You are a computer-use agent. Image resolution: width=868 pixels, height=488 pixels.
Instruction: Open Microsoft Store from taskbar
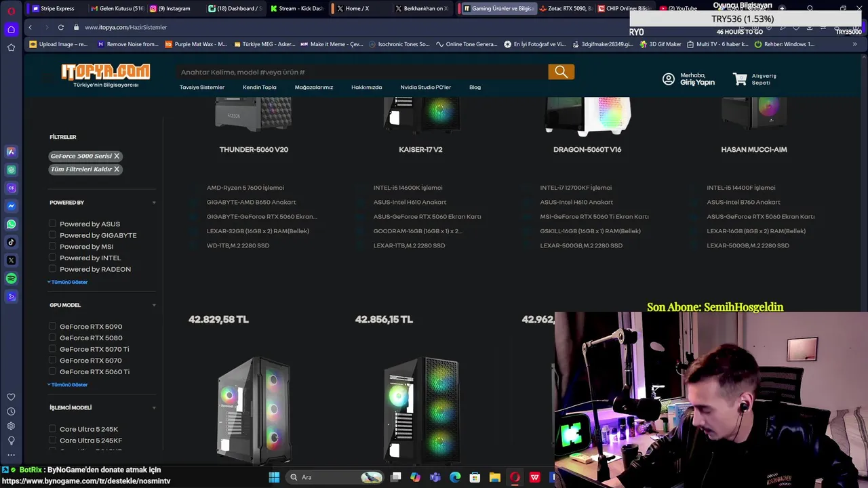click(x=475, y=477)
